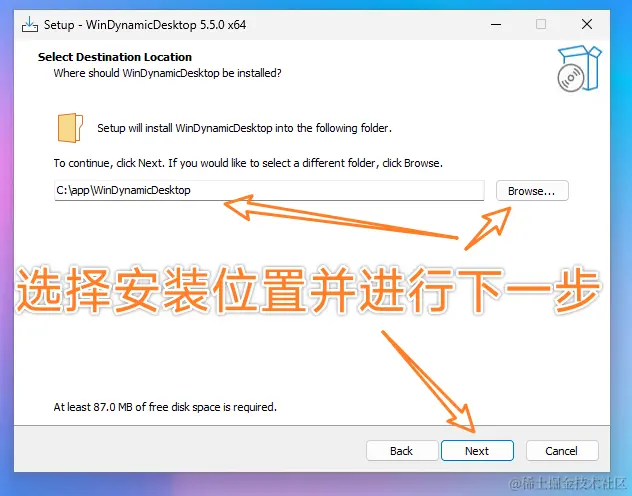Click the box and disc setup icon

tap(579, 68)
